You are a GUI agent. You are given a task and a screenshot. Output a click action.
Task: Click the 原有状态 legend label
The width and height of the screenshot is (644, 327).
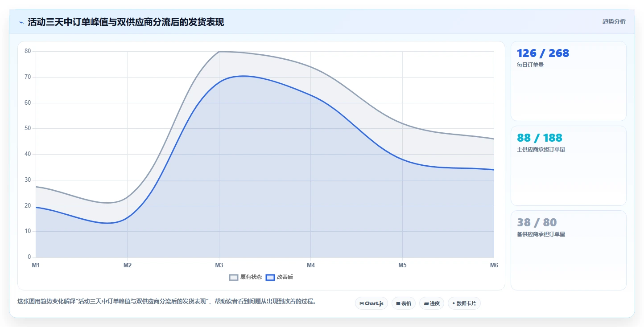click(x=251, y=277)
